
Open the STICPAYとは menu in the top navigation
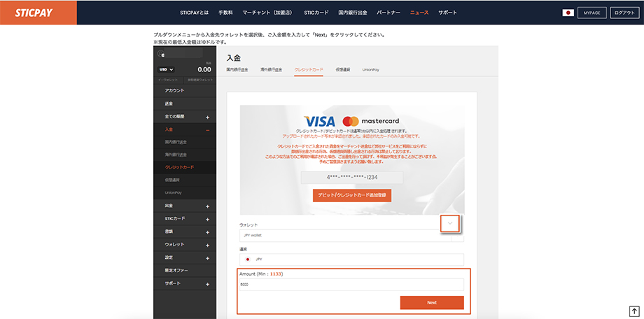[195, 13]
